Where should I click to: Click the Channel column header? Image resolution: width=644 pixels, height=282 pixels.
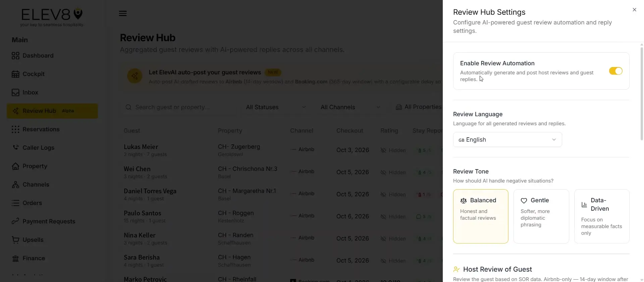(302, 131)
